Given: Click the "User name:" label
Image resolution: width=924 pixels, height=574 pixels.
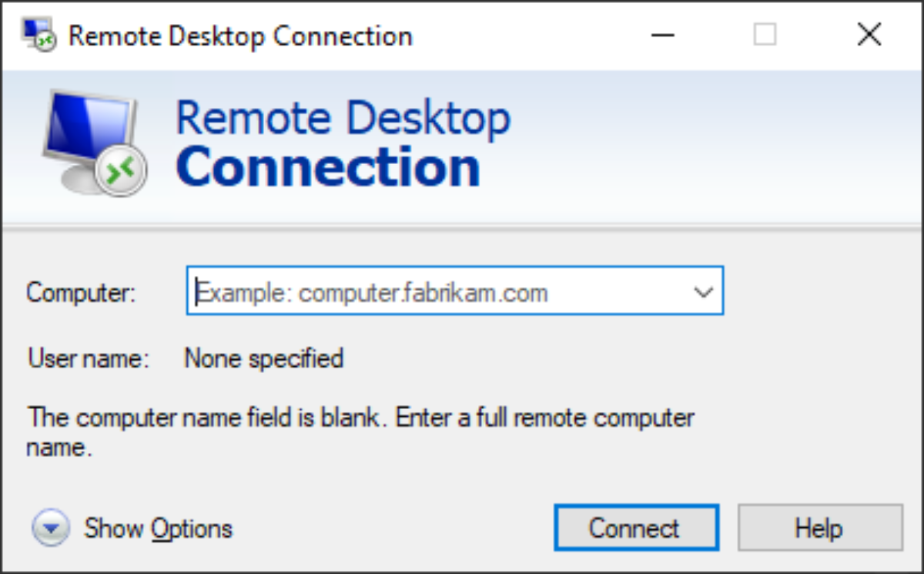Looking at the screenshot, I should pyautogui.click(x=89, y=359).
